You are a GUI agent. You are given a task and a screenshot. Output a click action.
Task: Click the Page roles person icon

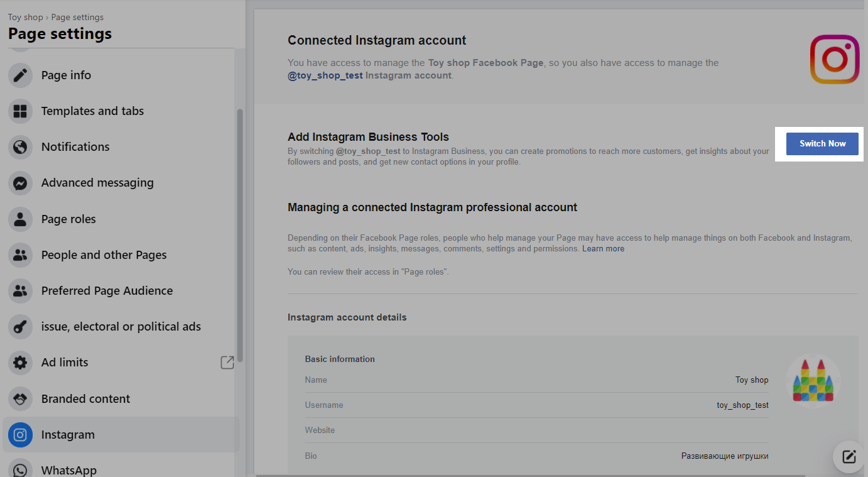click(x=20, y=219)
